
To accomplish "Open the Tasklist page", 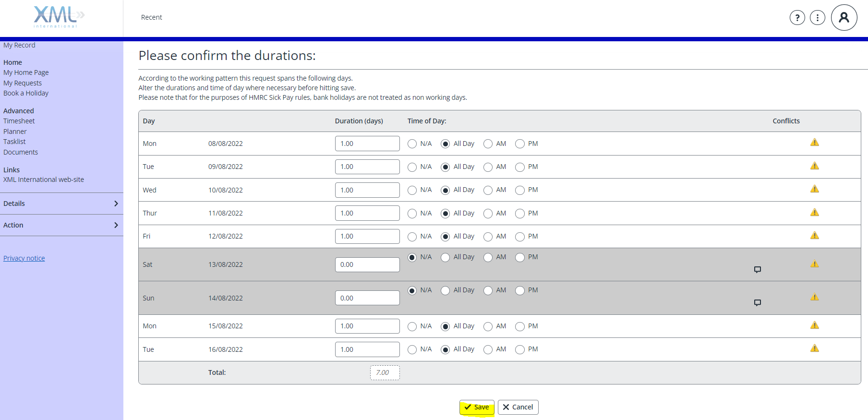I will point(14,142).
